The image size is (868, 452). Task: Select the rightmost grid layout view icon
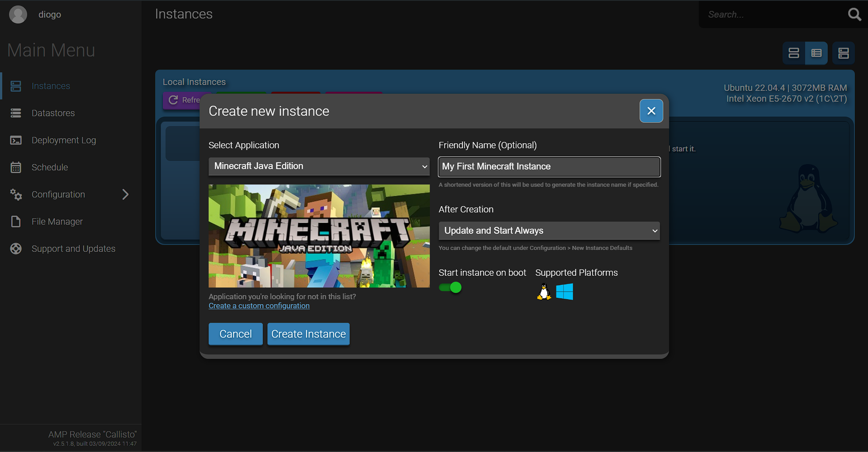pos(843,53)
